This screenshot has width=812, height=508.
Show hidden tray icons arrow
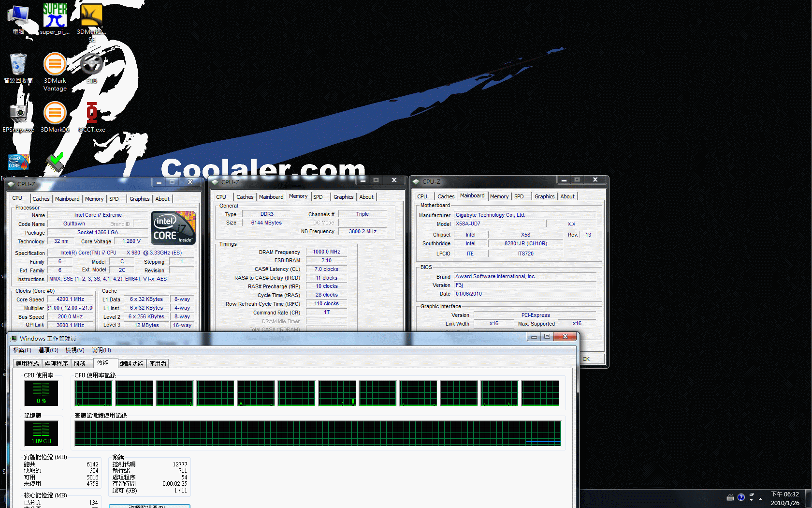[760, 498]
